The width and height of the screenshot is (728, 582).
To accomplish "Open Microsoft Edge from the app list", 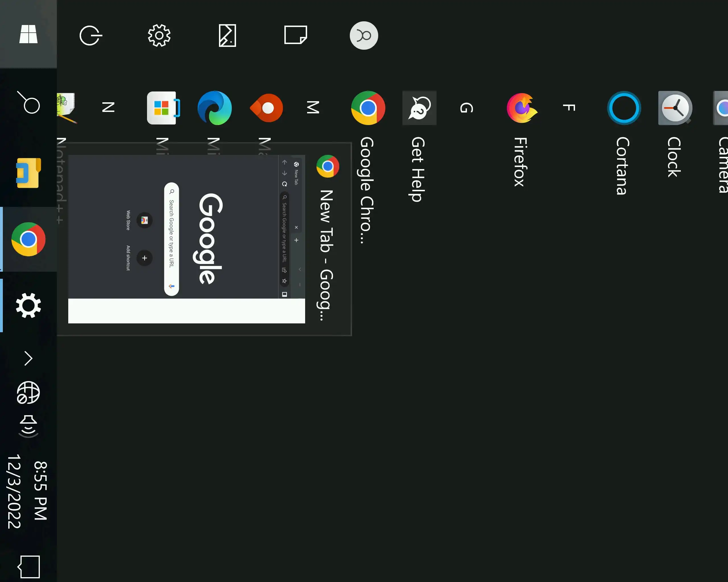I will click(x=214, y=108).
